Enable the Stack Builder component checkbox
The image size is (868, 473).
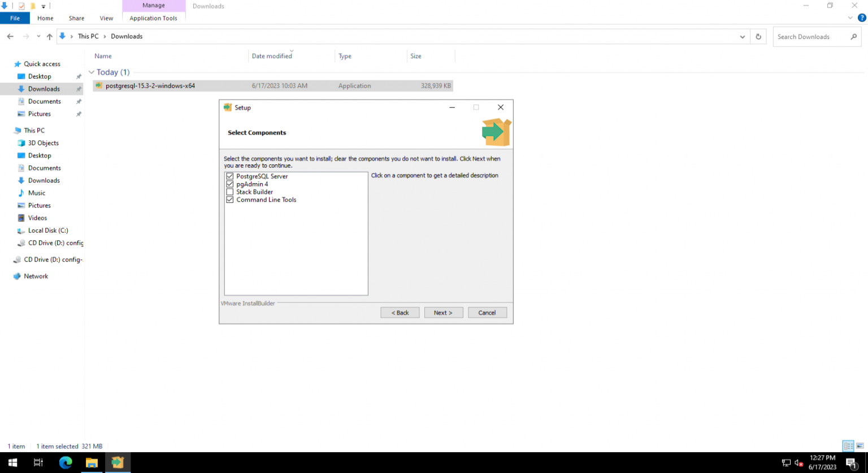pyautogui.click(x=230, y=192)
